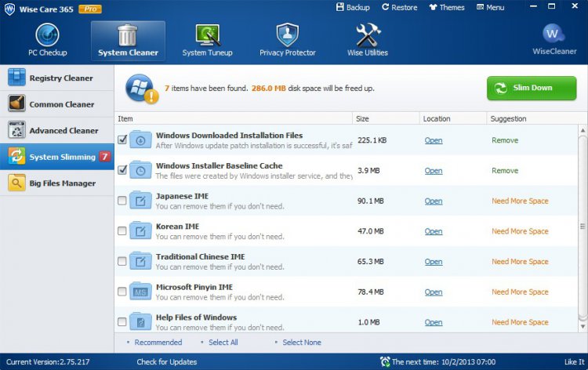This screenshot has height=370, width=588.
Task: Click the next scheduled time text
Action: coord(444,361)
